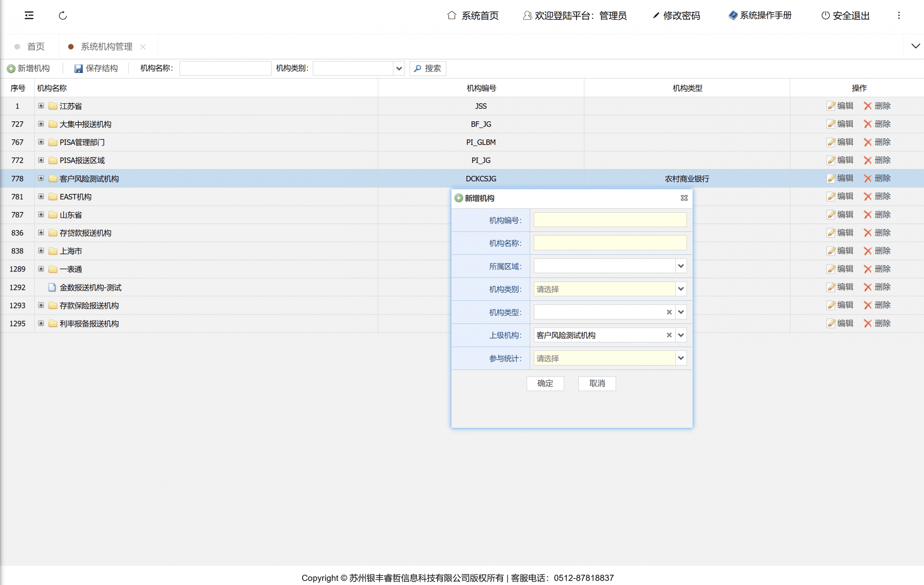This screenshot has width=924, height=585.
Task: Click the 搜索 search button
Action: 427,68
